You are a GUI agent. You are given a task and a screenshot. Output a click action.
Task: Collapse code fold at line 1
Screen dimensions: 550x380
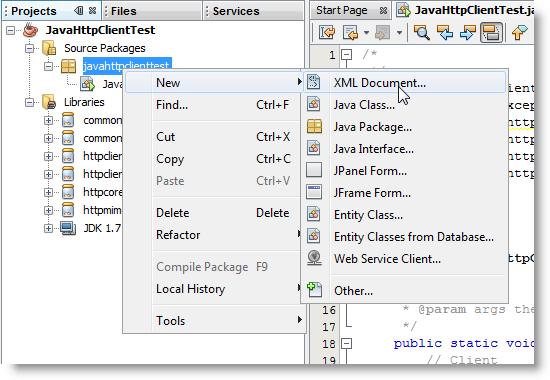coord(347,54)
